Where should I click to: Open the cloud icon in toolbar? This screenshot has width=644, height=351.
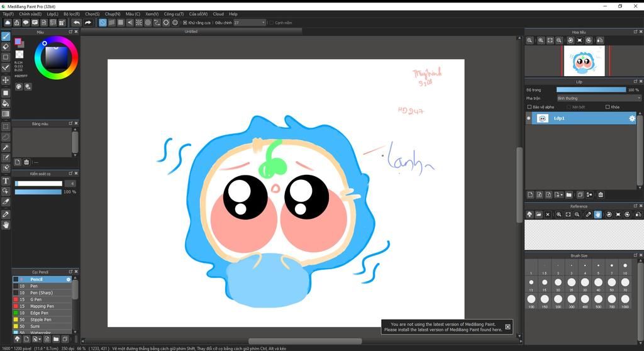tap(8, 23)
